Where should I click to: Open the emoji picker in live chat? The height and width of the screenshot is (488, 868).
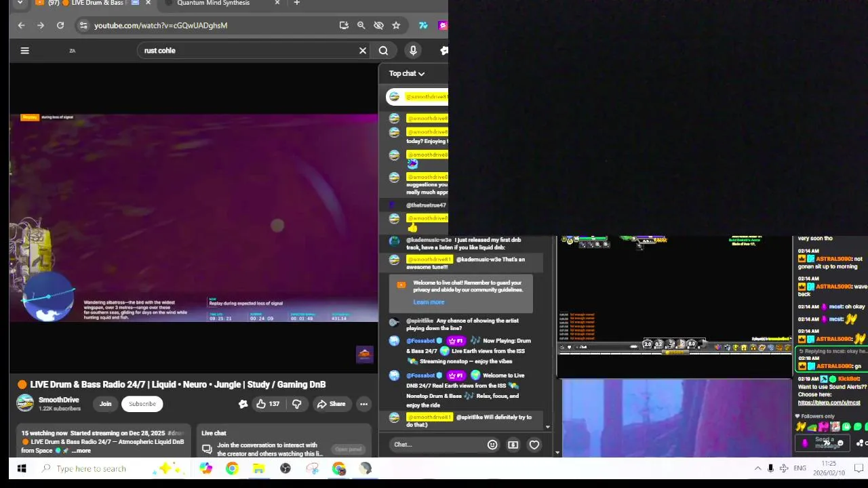point(492,445)
